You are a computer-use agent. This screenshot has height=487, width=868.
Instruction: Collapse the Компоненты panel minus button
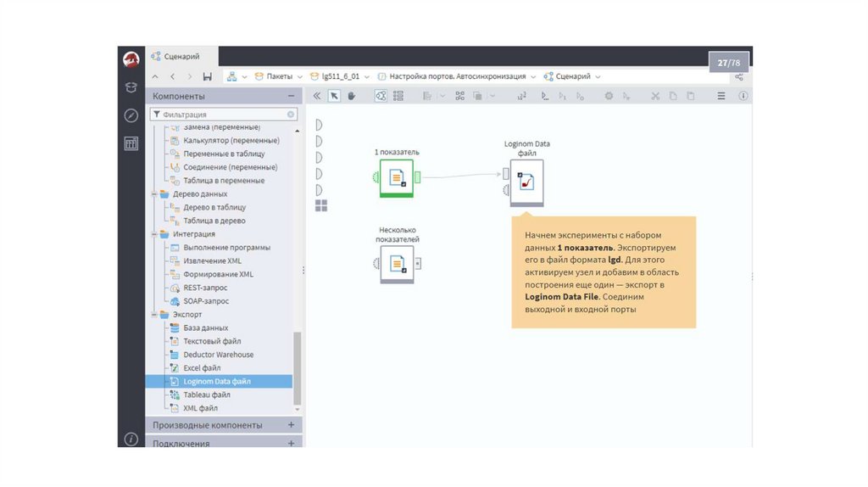(291, 96)
